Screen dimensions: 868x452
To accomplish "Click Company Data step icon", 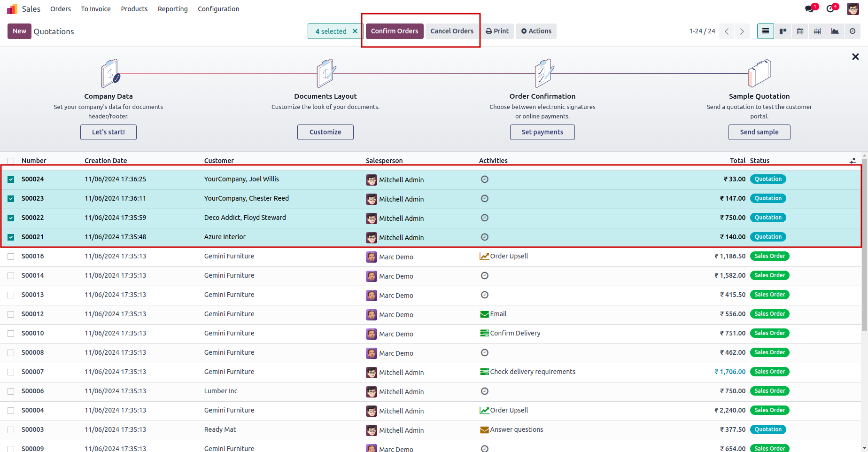I will pyautogui.click(x=110, y=73).
